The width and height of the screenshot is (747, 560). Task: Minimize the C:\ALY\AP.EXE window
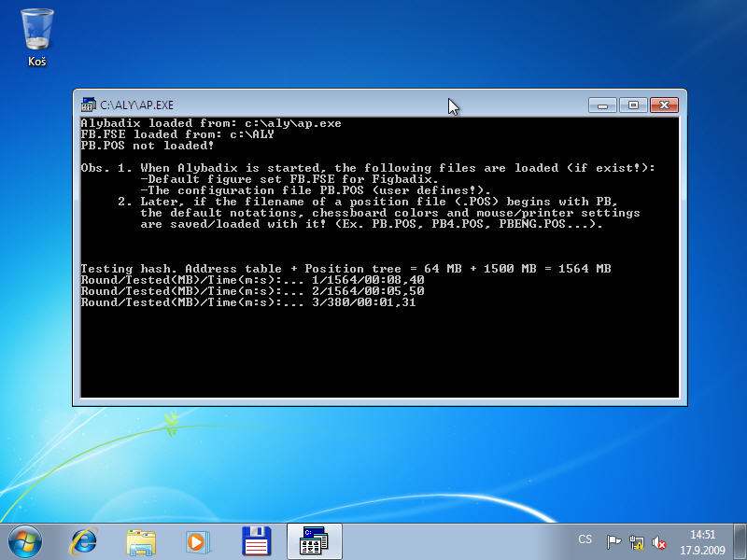602,105
